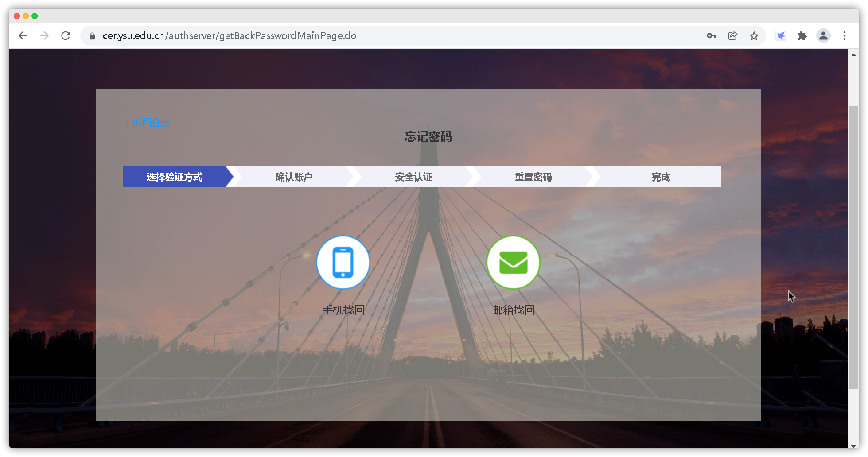Open the saved passwords key icon
The image size is (868, 457).
coord(711,36)
